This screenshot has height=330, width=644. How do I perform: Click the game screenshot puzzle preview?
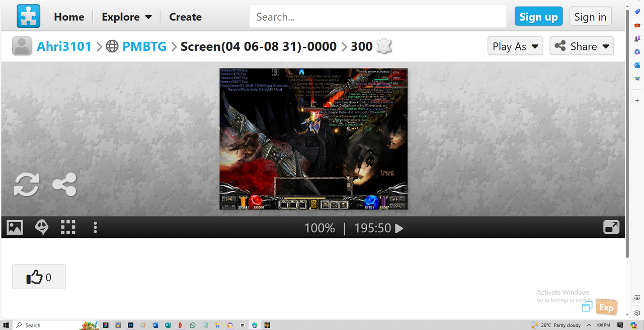click(x=313, y=139)
